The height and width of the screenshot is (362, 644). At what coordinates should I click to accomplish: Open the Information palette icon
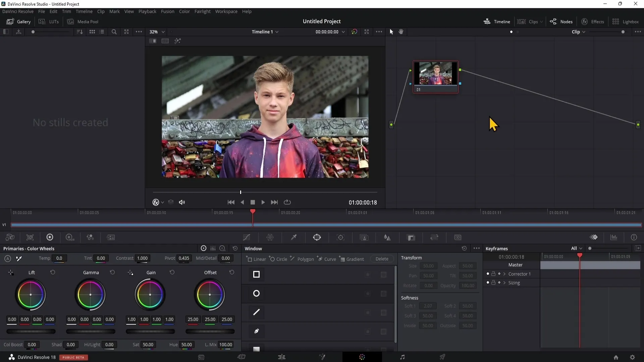634,237
